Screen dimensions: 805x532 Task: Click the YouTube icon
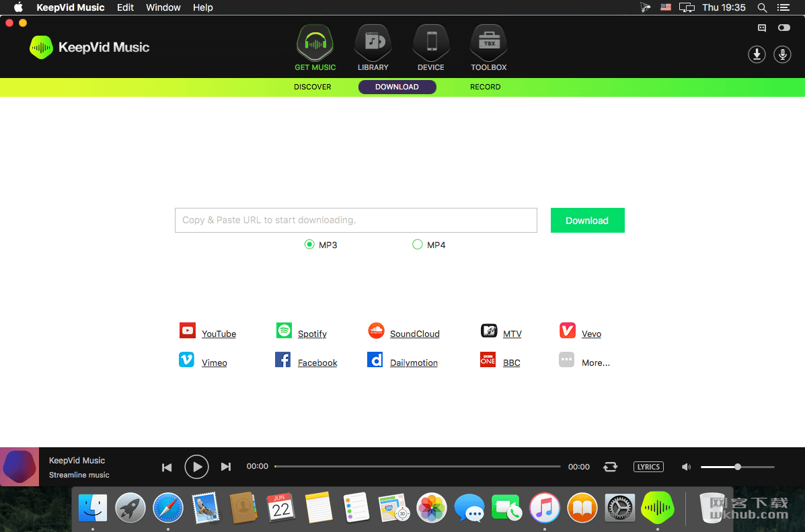(188, 330)
